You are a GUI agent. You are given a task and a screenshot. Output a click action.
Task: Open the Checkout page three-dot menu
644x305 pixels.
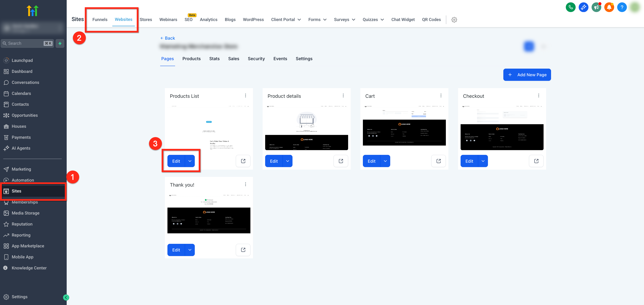[538, 96]
